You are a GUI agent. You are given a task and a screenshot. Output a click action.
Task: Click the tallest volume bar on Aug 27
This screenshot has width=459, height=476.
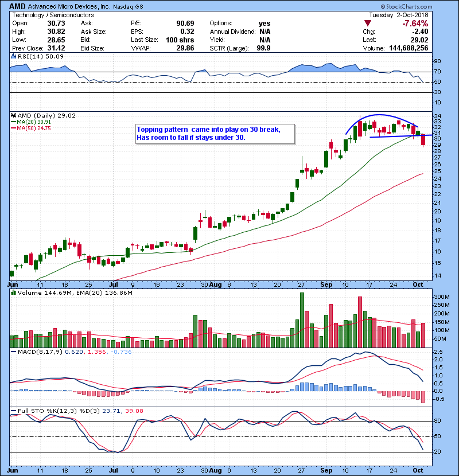click(x=302, y=320)
